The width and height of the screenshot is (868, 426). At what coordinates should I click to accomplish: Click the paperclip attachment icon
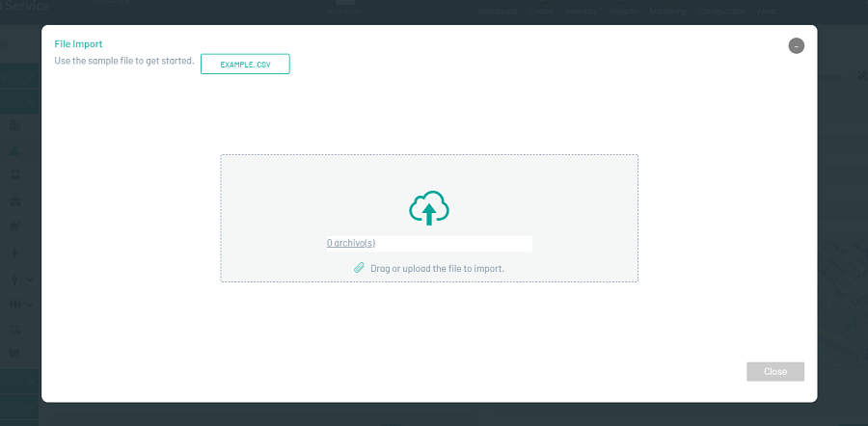click(x=360, y=268)
